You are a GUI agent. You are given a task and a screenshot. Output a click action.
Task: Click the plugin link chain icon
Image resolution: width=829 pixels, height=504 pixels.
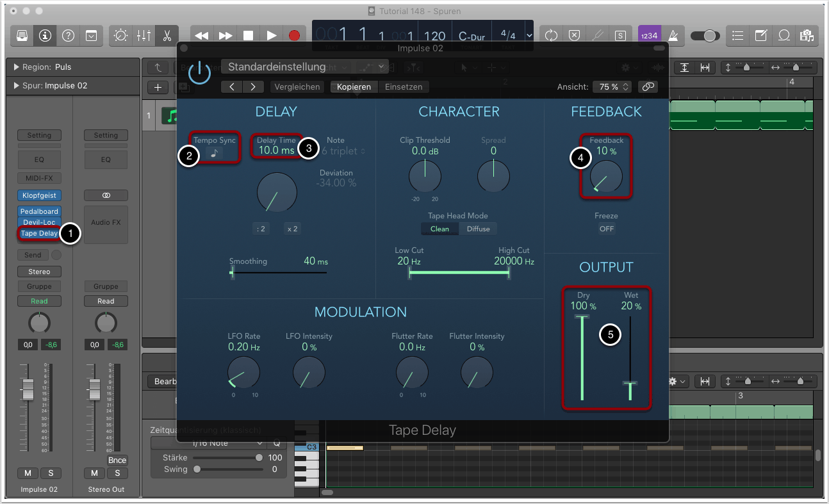(x=648, y=86)
